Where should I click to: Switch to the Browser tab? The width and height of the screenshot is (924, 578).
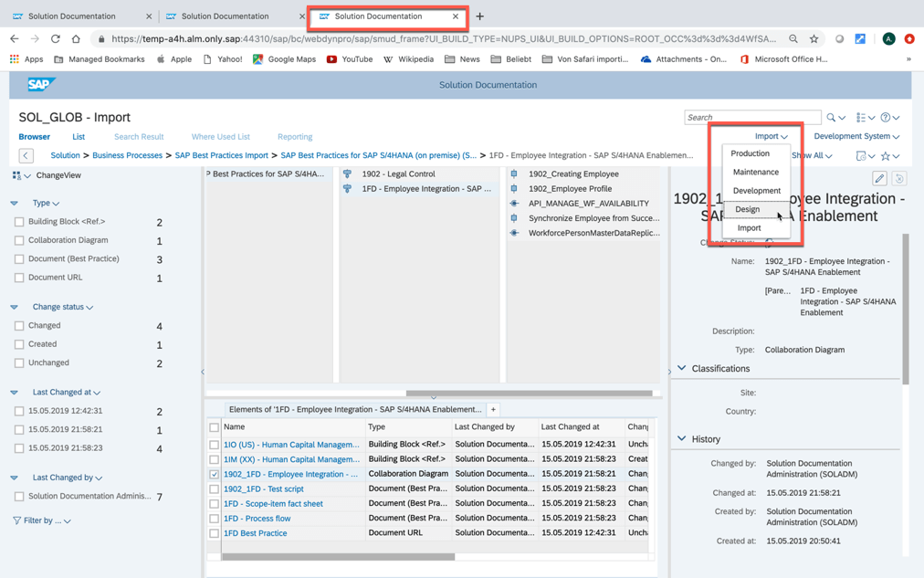[x=34, y=137]
